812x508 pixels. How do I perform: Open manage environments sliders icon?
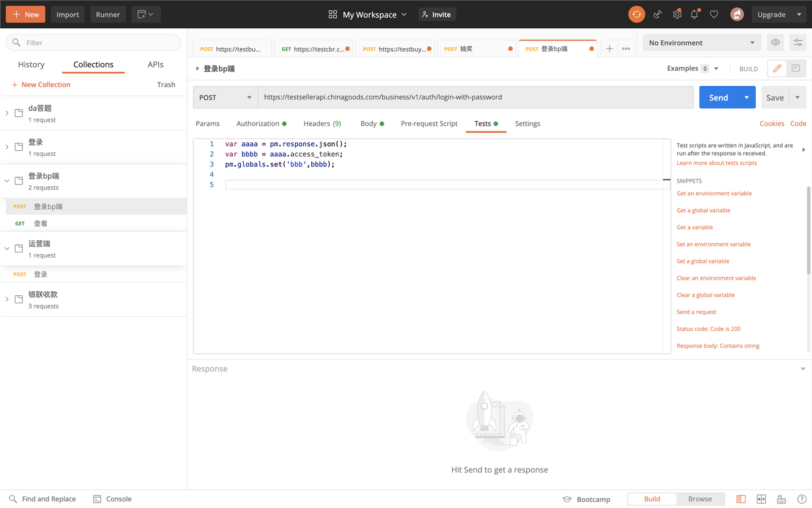[x=797, y=42]
